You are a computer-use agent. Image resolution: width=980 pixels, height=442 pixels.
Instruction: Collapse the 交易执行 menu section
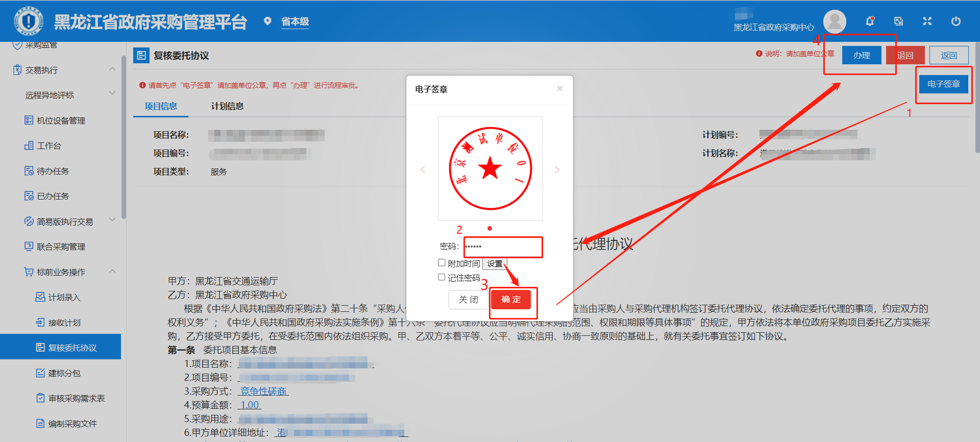pyautogui.click(x=112, y=69)
